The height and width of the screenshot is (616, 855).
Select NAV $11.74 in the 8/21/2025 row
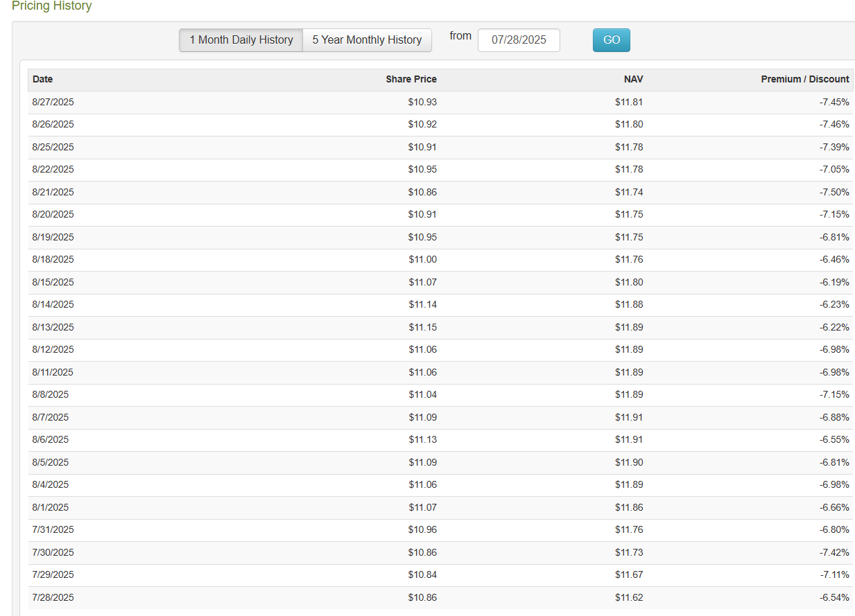pos(629,192)
